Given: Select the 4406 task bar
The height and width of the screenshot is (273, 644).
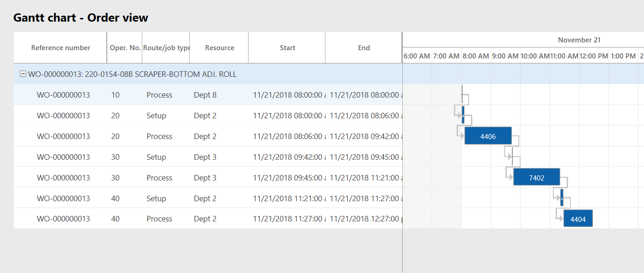Looking at the screenshot, I should 488,136.
